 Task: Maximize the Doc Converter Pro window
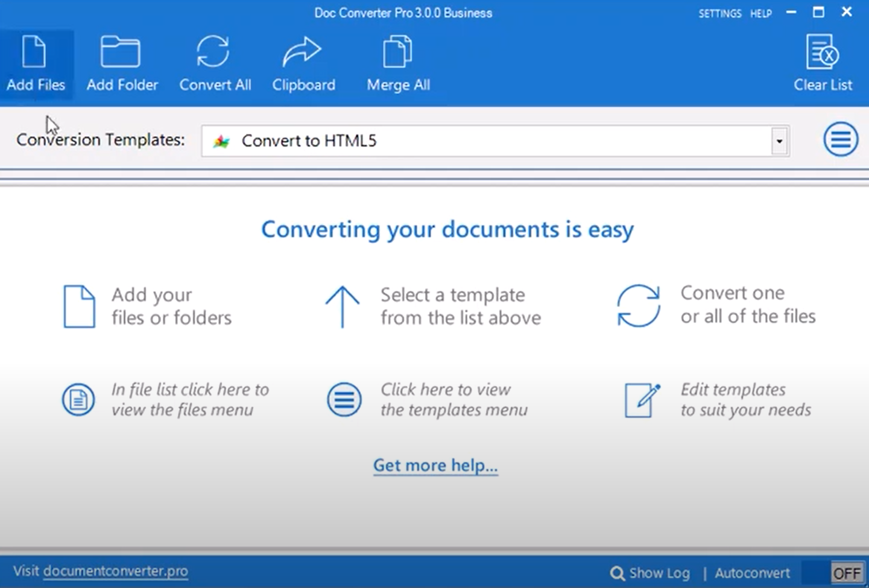(818, 12)
